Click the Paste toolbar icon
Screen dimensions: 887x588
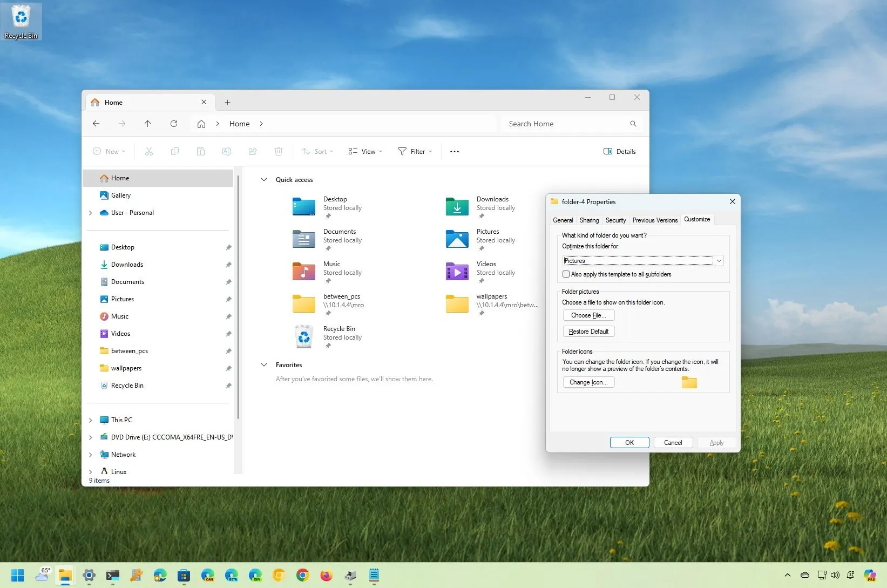201,151
